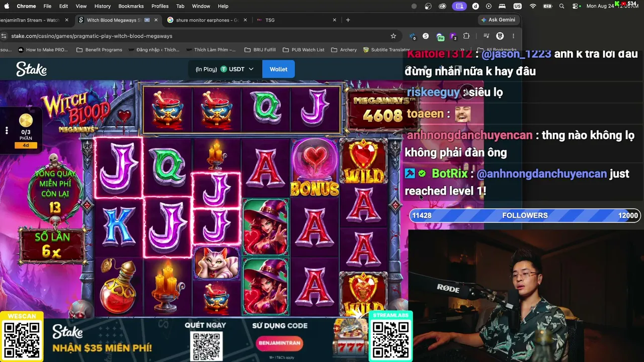Image resolution: width=644 pixels, height=362 pixels.
Task: Open the Subtitle Translator bookmark
Action: (386, 50)
